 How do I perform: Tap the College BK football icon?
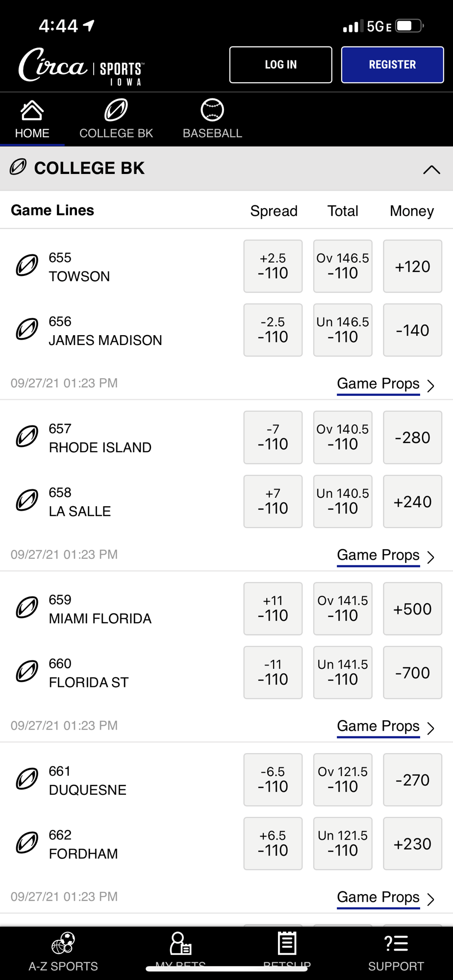pyautogui.click(x=116, y=110)
